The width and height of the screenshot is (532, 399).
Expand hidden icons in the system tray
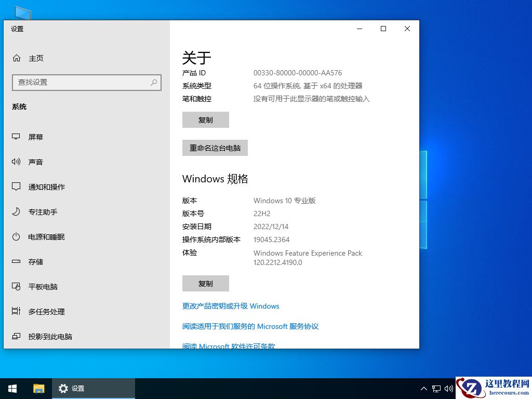[424, 388]
